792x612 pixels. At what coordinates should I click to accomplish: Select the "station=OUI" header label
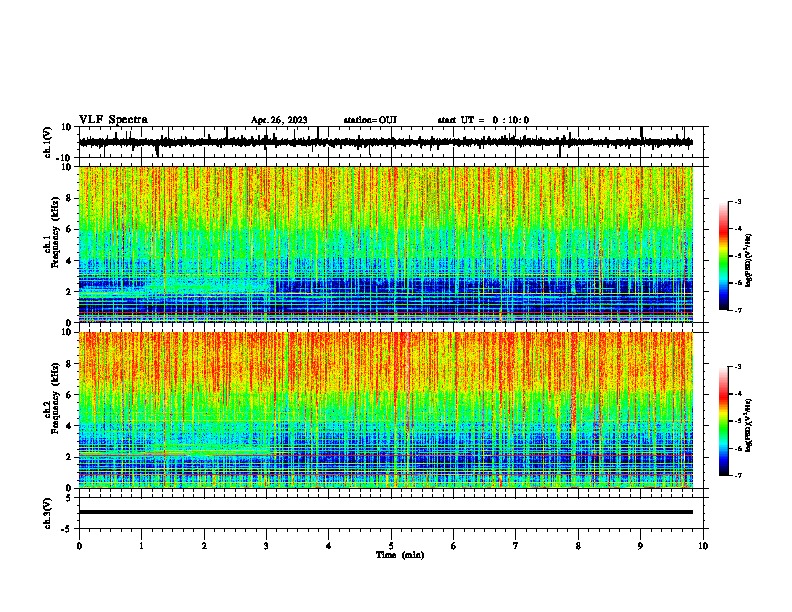[370, 120]
